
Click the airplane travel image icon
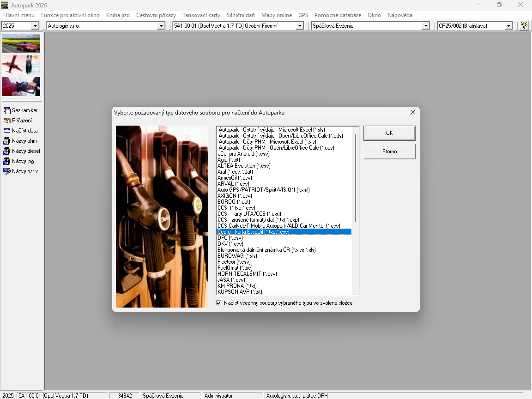[21, 65]
